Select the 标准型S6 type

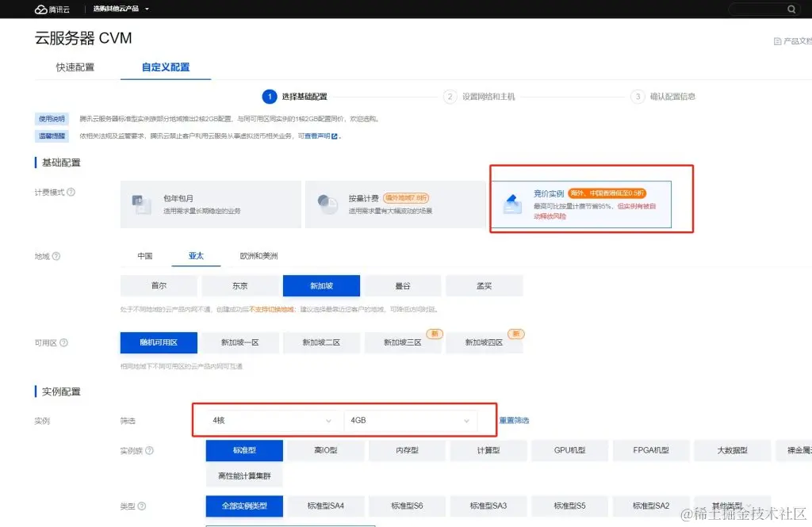(x=407, y=506)
